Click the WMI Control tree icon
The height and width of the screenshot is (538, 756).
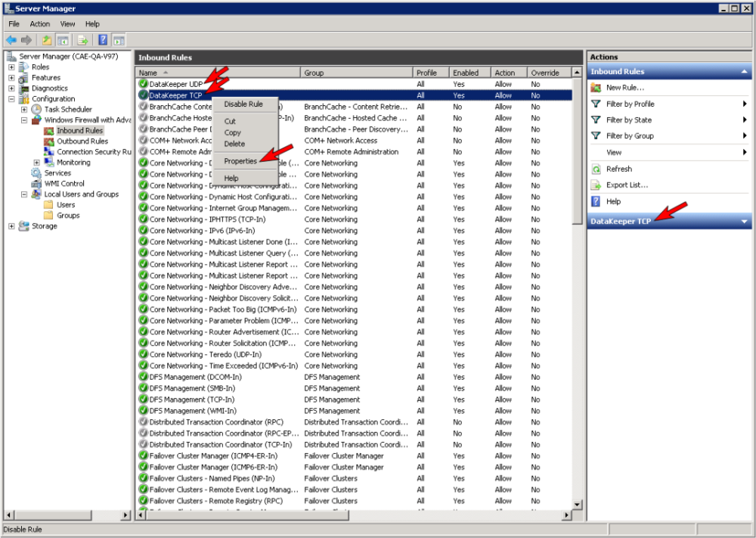36,183
